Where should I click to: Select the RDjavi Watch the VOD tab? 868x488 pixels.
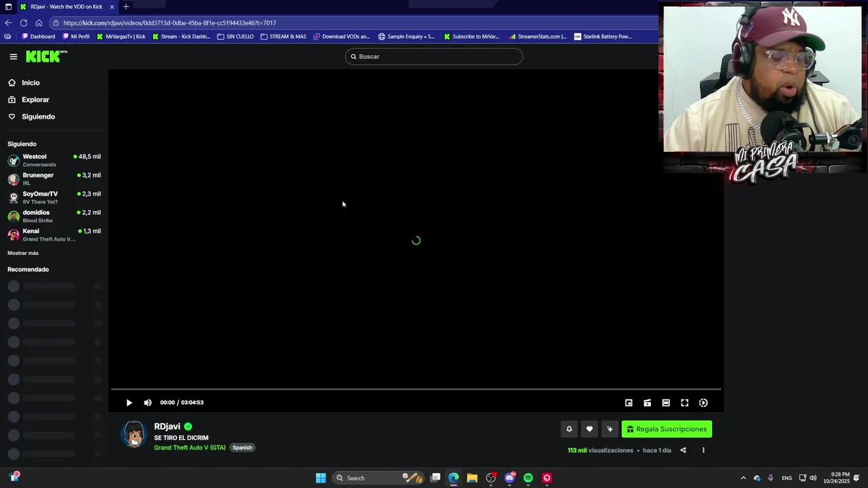[x=66, y=7]
